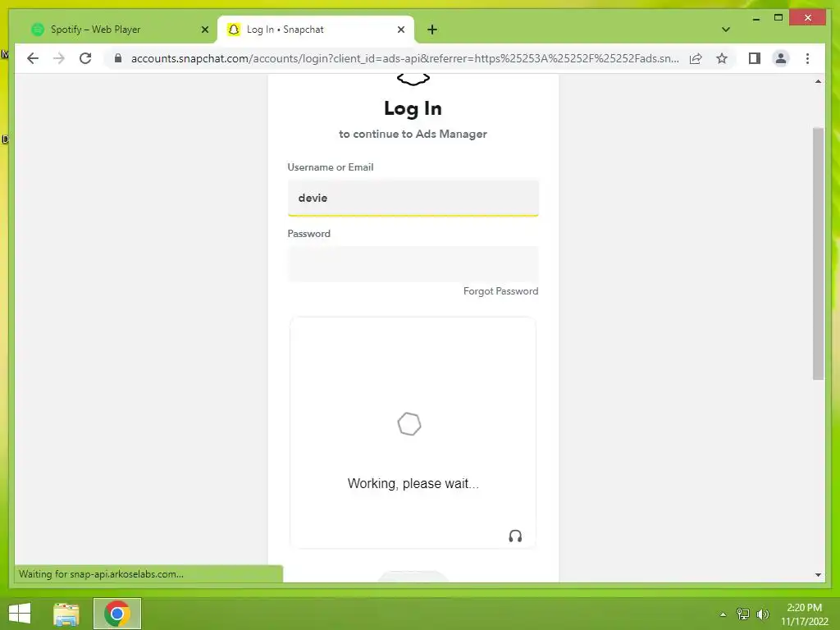Image resolution: width=840 pixels, height=630 pixels.
Task: Click the audio challenge headphones icon
Action: (515, 536)
